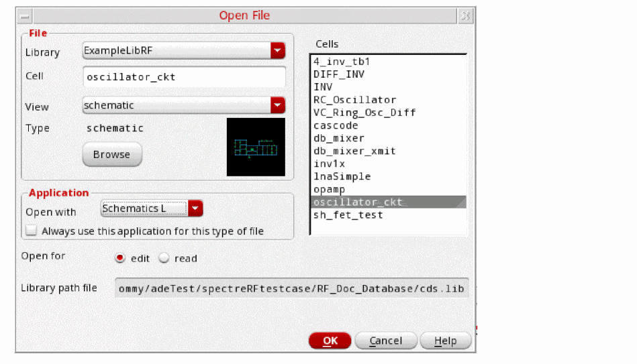This screenshot has width=637, height=364.
Task: Close the Open File dialog
Action: coord(465,16)
